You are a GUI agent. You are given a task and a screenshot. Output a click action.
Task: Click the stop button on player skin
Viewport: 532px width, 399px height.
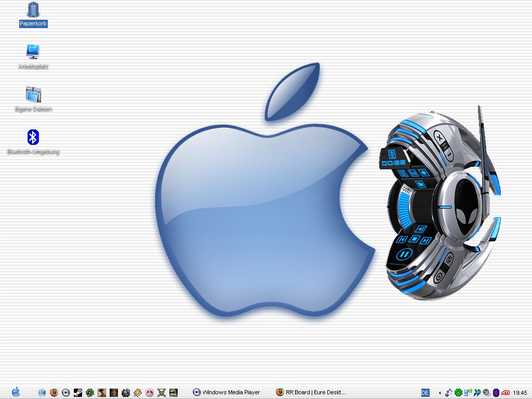(x=414, y=239)
